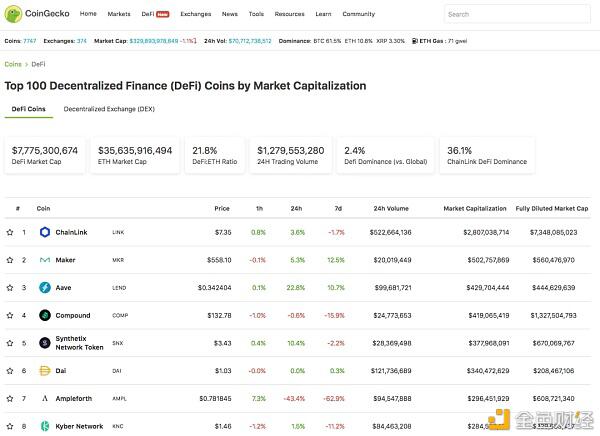Click Aave's price $0.342404
The width and height of the screenshot is (600, 436).
coord(215,287)
